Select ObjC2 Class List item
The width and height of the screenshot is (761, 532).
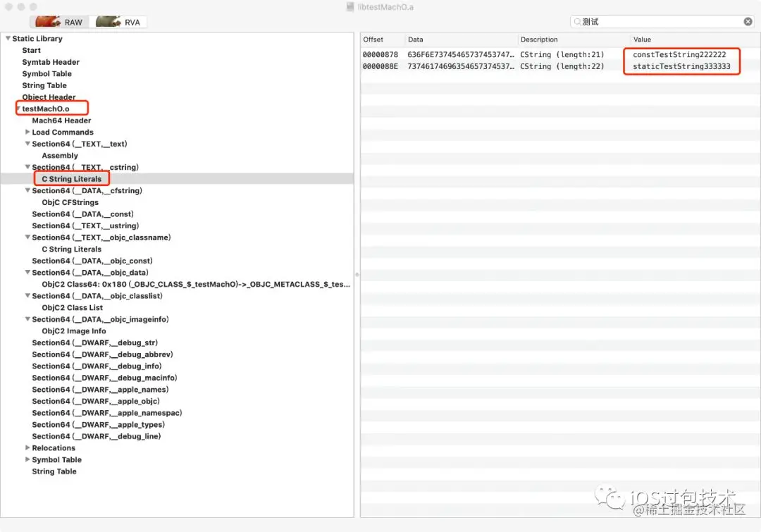coord(72,308)
